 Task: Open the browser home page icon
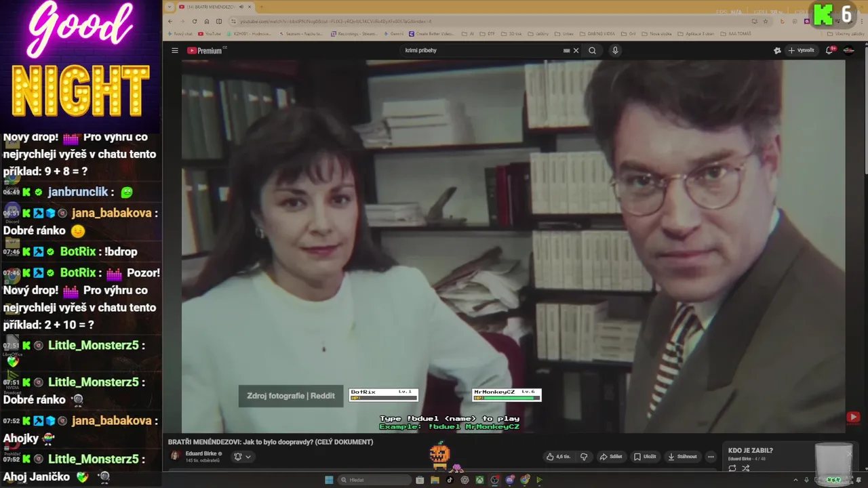click(207, 21)
